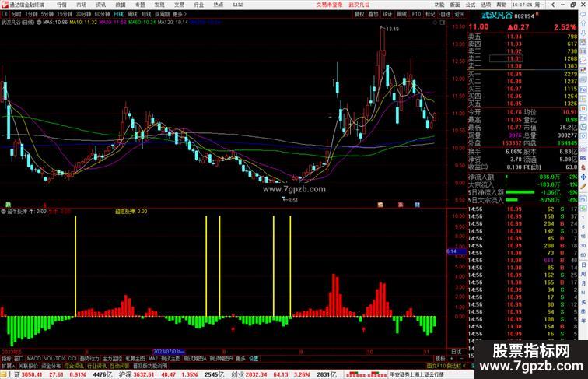The height and width of the screenshot is (379, 588).
Task: Click the minus zoom button beside 模板
Action: click(x=461, y=359)
